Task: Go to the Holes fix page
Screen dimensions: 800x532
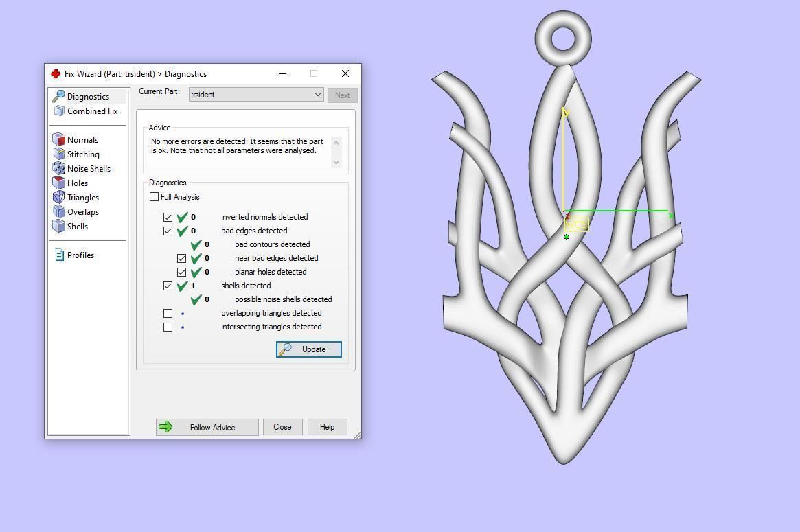Action: (78, 183)
